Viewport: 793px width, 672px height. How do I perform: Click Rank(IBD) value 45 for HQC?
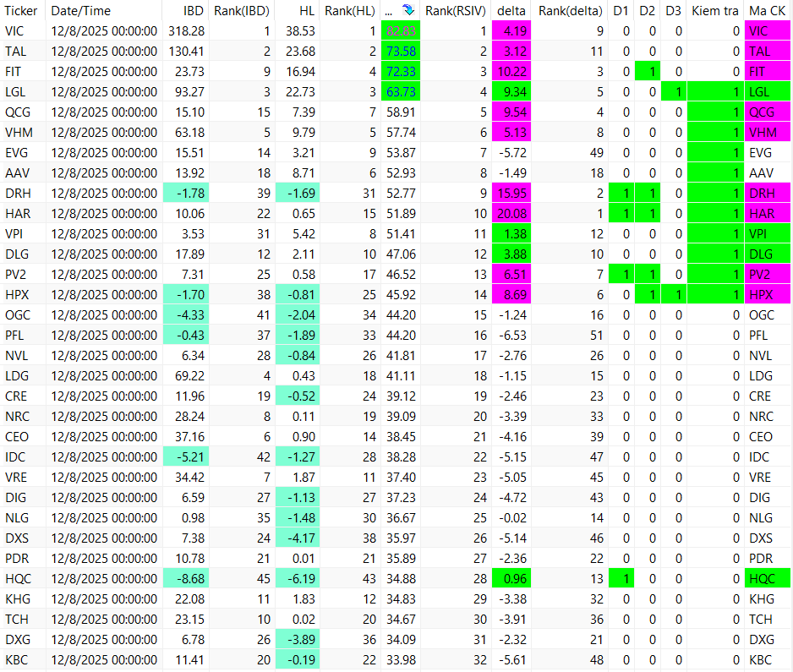coord(264,578)
